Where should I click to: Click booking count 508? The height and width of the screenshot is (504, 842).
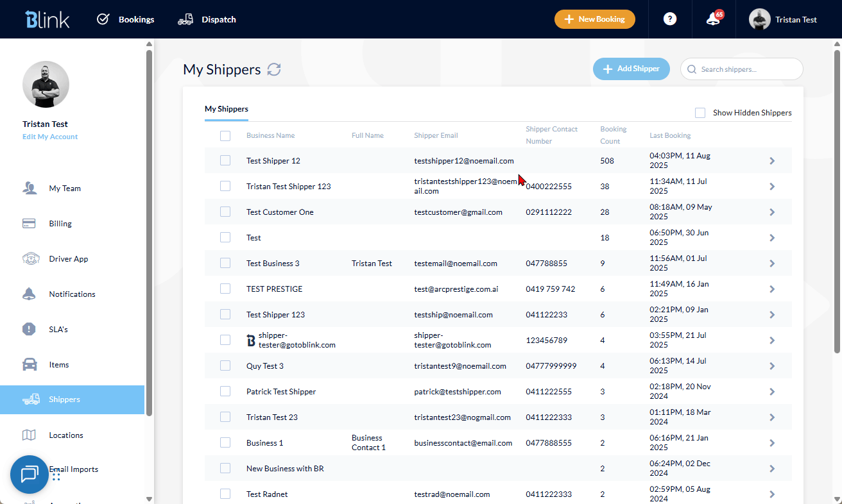click(607, 161)
